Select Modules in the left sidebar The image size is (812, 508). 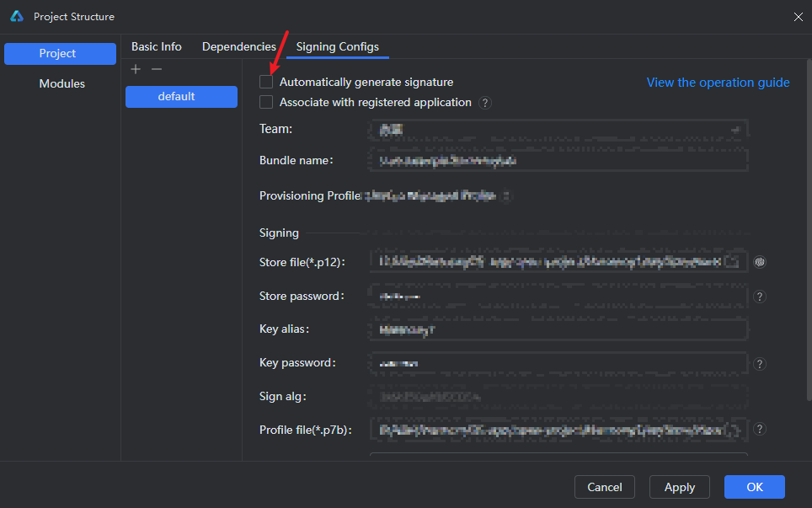(x=61, y=84)
